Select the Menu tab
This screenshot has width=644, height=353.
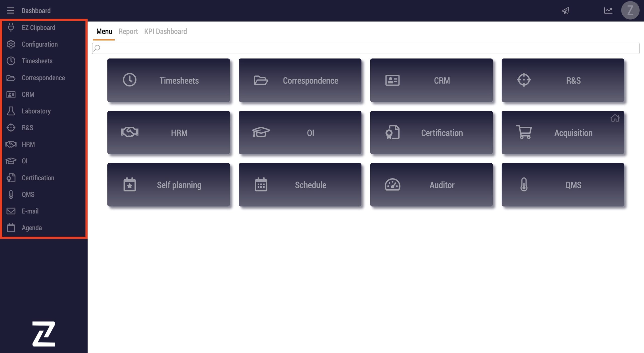click(x=104, y=31)
